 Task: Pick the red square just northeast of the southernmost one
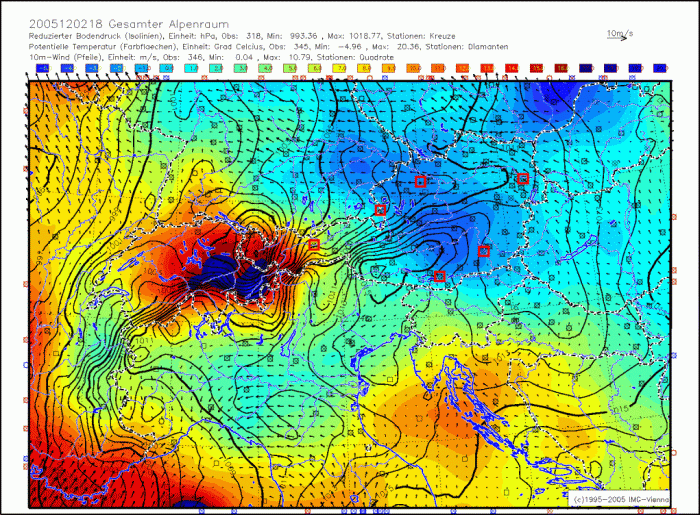pos(483,251)
